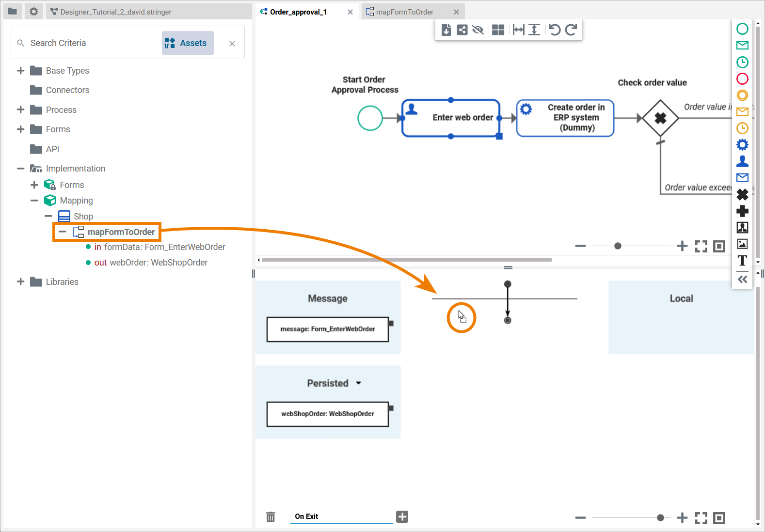The height and width of the screenshot is (532, 765).
Task: Collapse the element palette with double chevron
Action: (x=742, y=279)
